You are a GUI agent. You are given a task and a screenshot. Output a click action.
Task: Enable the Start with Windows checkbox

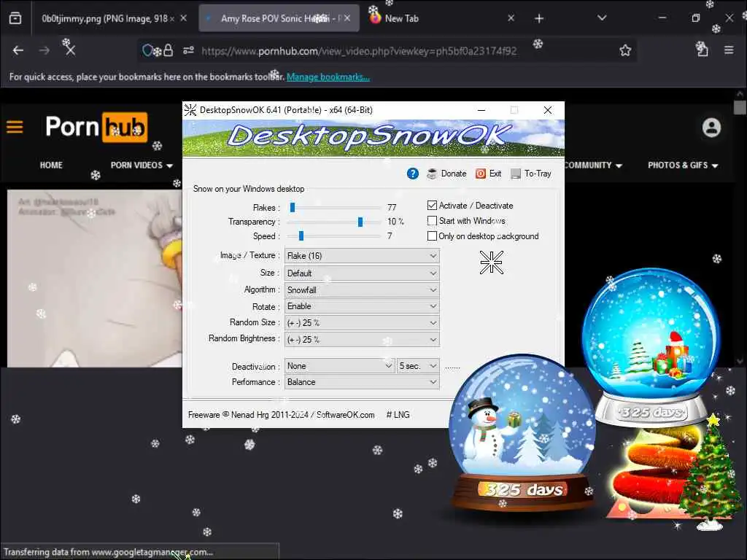click(432, 220)
